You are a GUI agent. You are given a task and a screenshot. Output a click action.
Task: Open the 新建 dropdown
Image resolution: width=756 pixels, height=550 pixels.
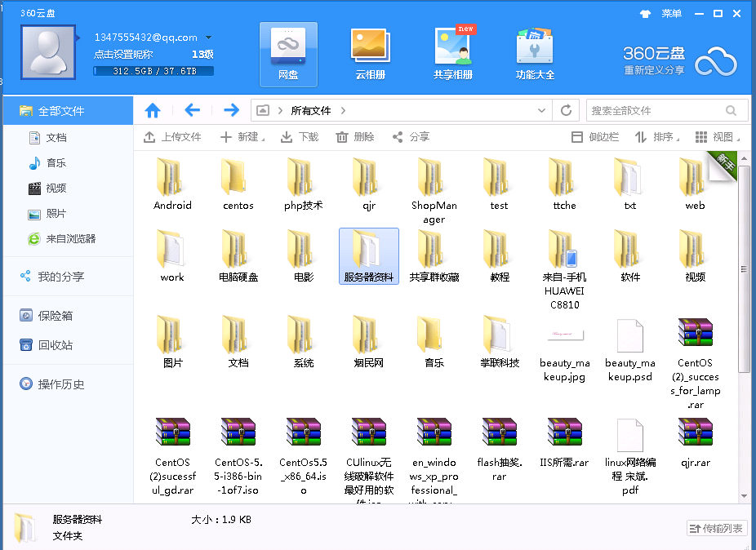click(242, 137)
